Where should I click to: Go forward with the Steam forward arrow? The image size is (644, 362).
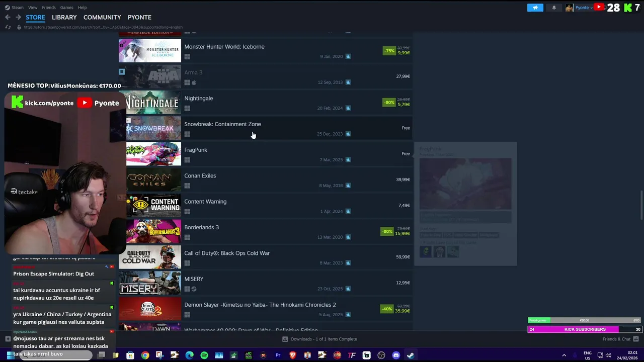[x=18, y=17]
